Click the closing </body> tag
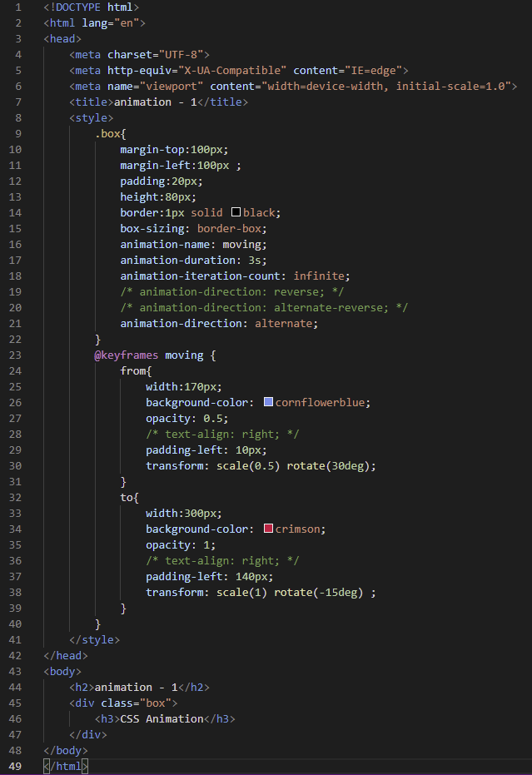This screenshot has height=775, width=532. pos(66,750)
